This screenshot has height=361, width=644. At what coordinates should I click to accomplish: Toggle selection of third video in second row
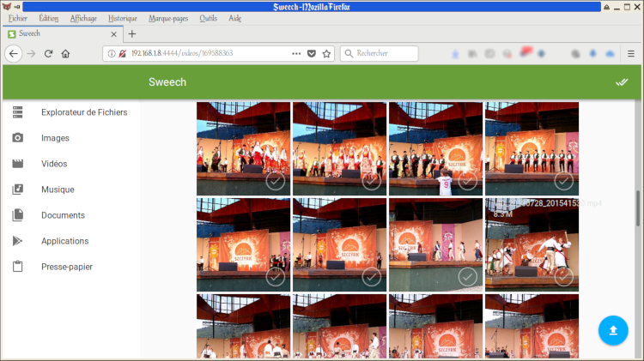pos(467,277)
